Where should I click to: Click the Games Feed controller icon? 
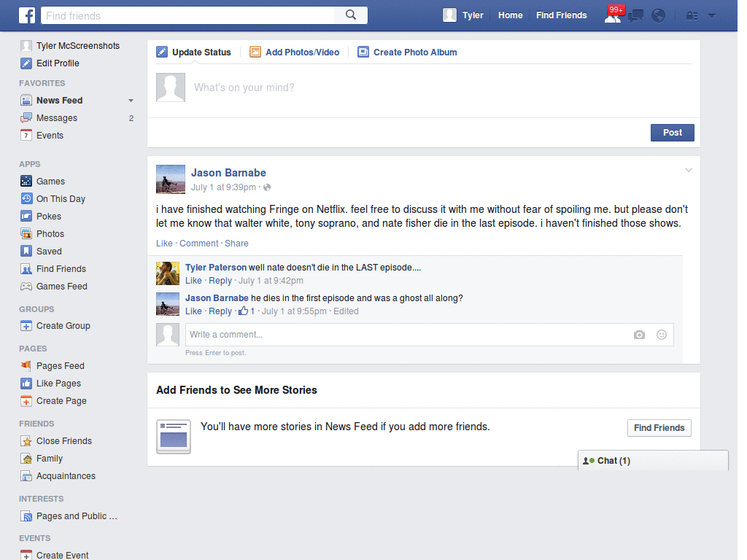(x=26, y=286)
